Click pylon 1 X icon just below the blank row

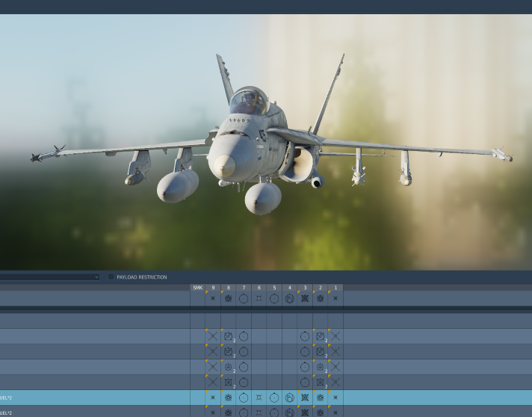335,336
